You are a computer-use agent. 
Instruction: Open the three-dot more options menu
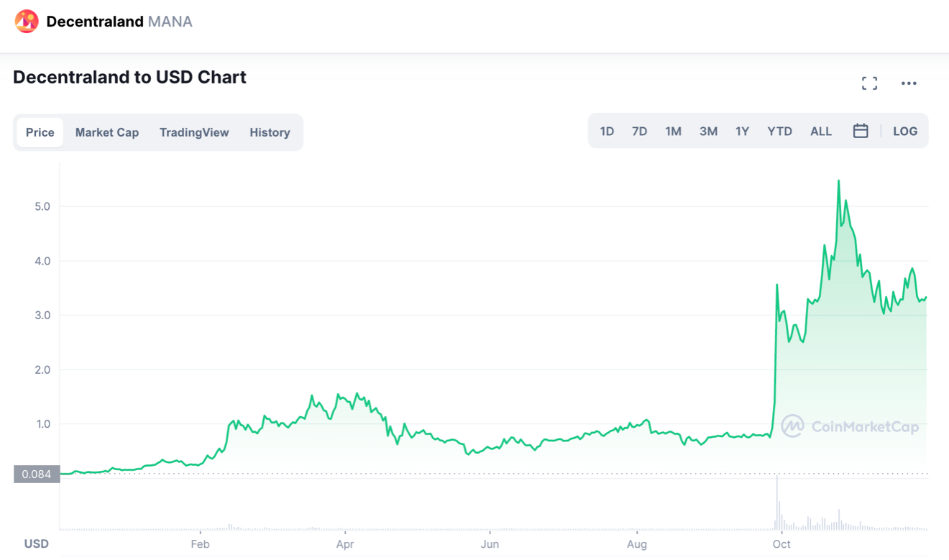[909, 83]
